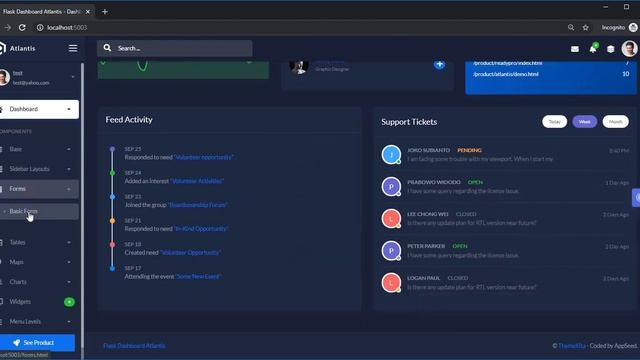Image resolution: width=640 pixels, height=360 pixels.
Task: Select the Week filter in Support Tickets
Action: tap(584, 122)
